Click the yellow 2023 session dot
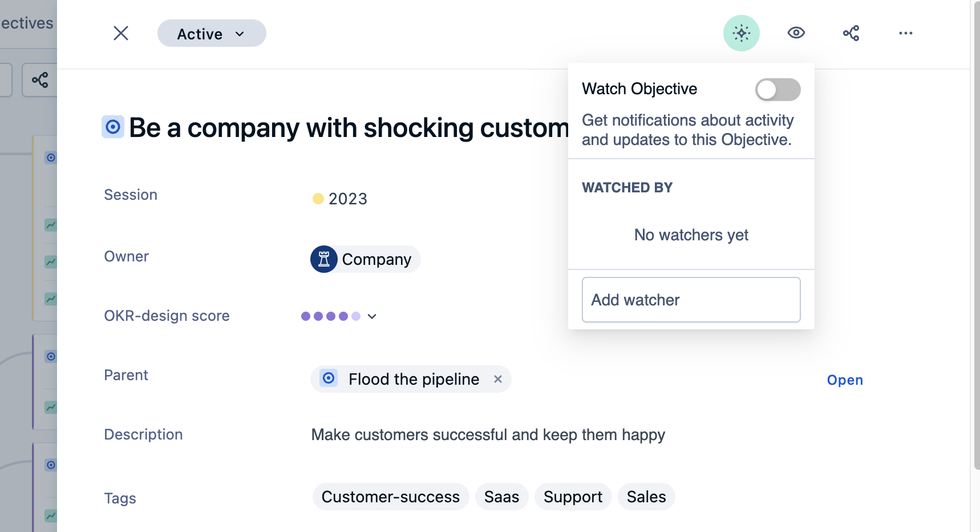Screen dimensions: 980x532 click(318, 199)
